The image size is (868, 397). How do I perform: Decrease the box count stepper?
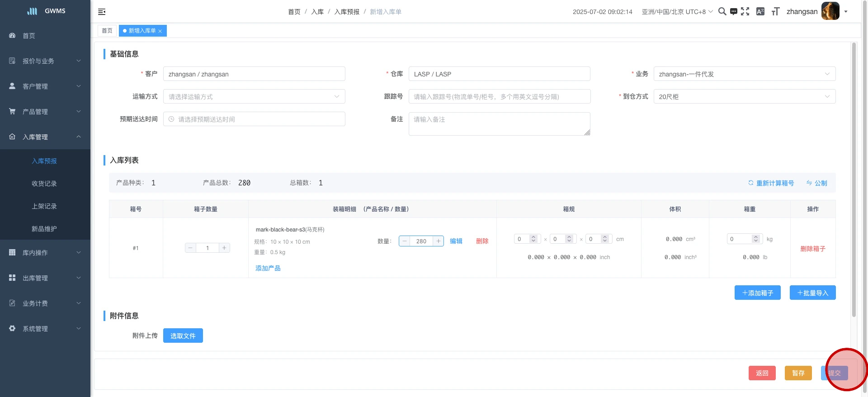pyautogui.click(x=191, y=248)
